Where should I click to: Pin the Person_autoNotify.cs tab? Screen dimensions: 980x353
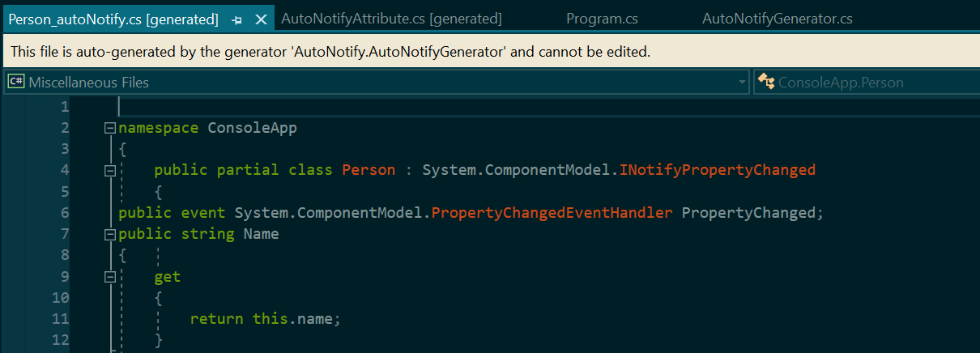(x=237, y=19)
